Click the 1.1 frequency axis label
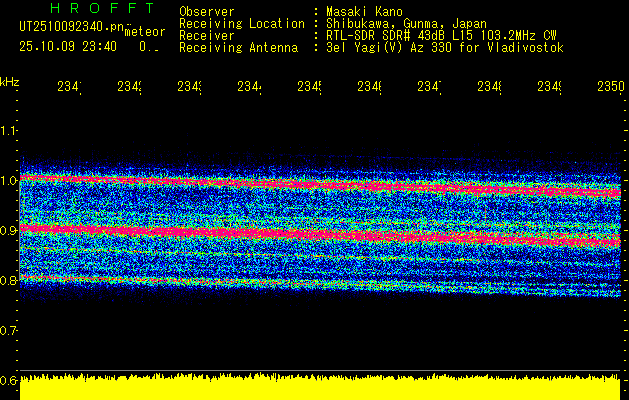The image size is (629, 400). pyautogui.click(x=8, y=130)
